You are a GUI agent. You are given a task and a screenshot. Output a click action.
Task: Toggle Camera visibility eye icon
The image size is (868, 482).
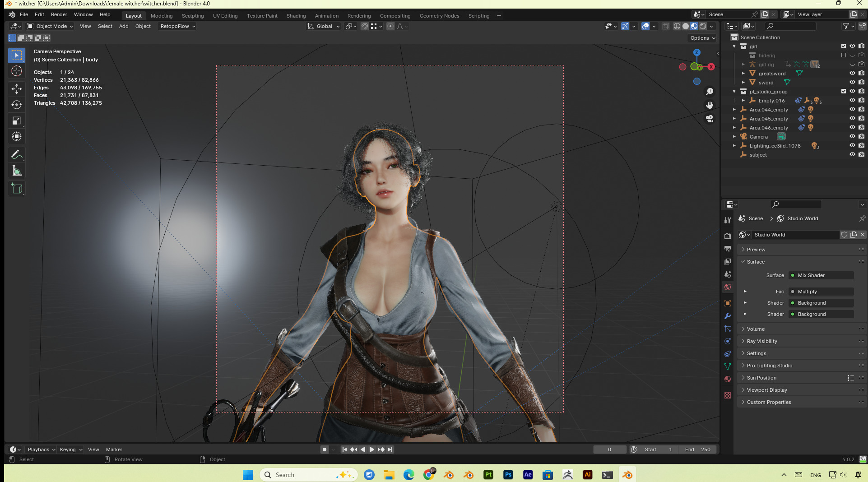click(x=852, y=136)
